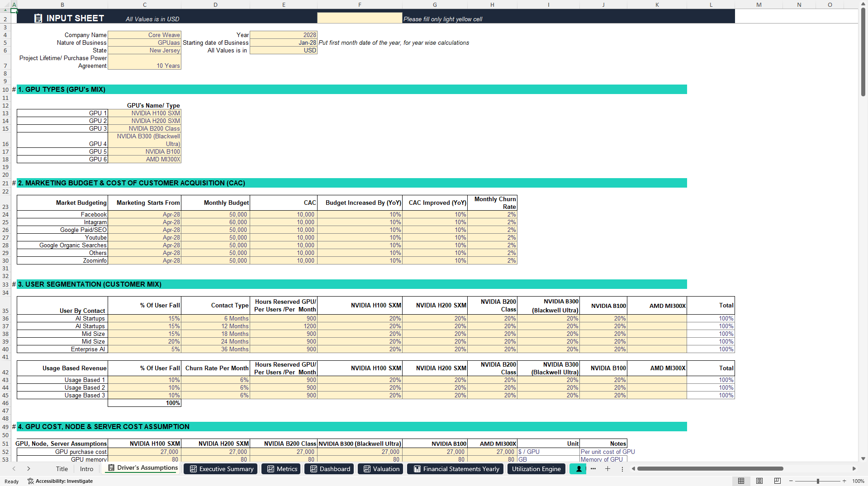Click Instagram monthly budget 60,000 cell

click(215, 222)
